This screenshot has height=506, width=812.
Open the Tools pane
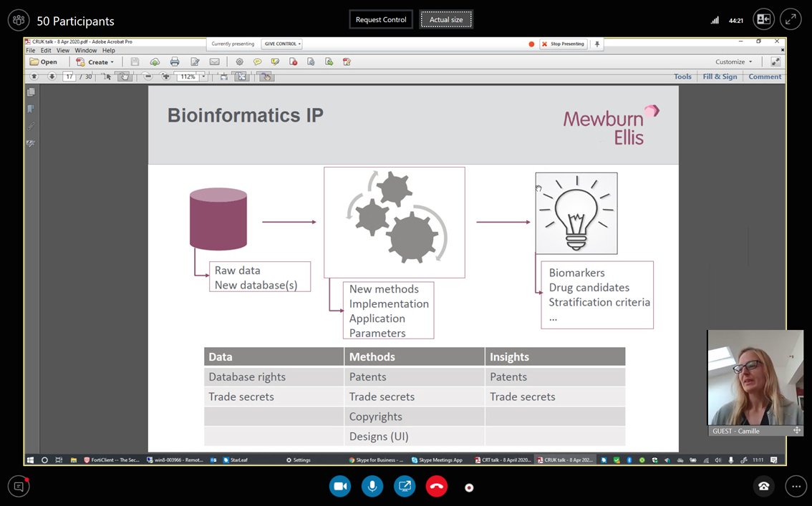(682, 77)
